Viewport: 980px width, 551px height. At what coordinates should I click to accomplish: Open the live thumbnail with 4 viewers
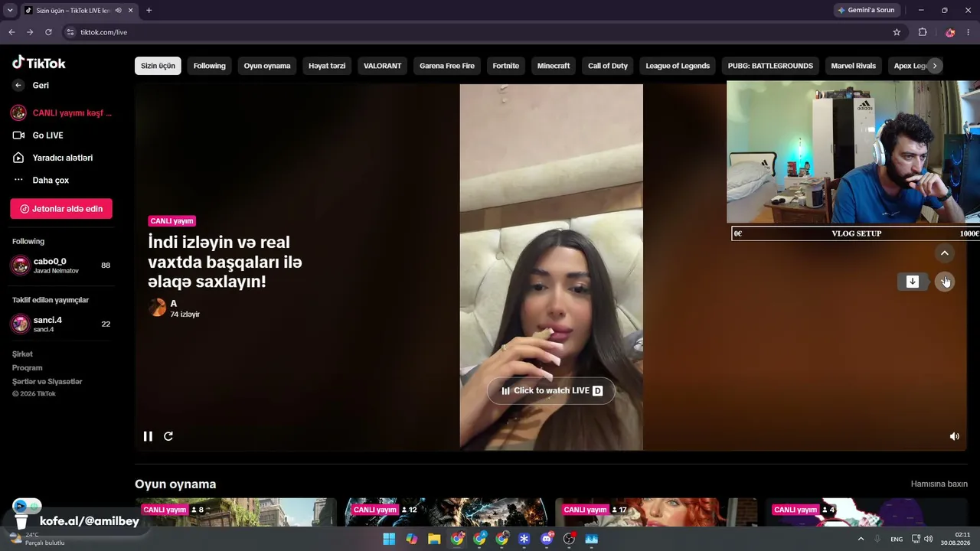pos(867,513)
